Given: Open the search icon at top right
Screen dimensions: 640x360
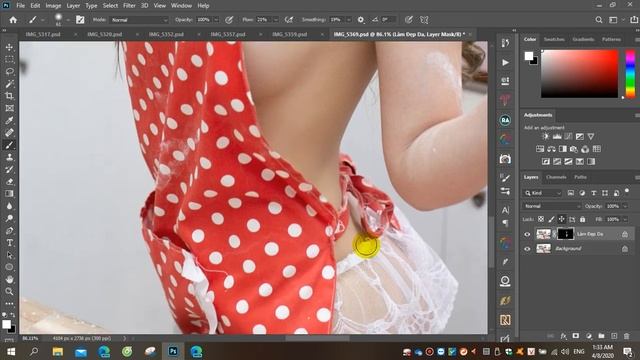Looking at the screenshot, I should coord(599,20).
